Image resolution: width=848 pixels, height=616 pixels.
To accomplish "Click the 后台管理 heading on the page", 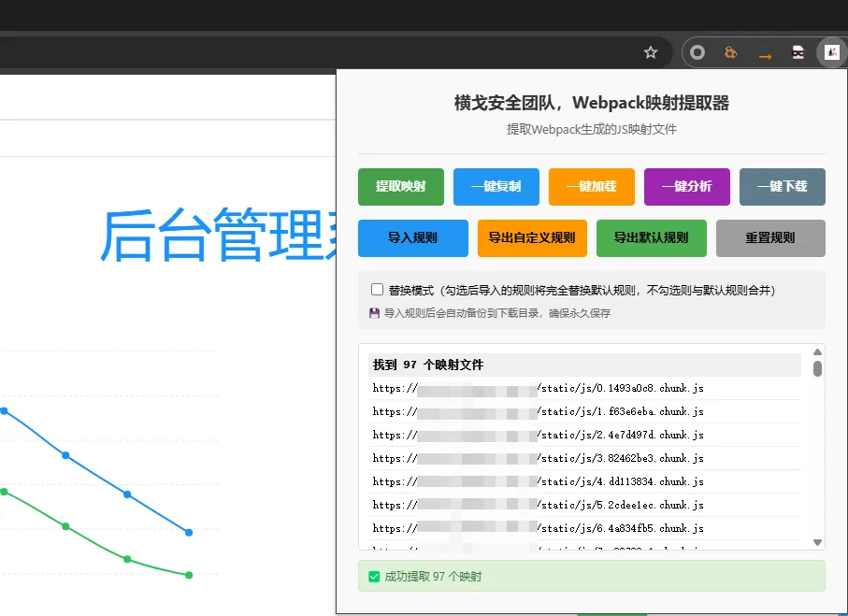I will click(218, 236).
